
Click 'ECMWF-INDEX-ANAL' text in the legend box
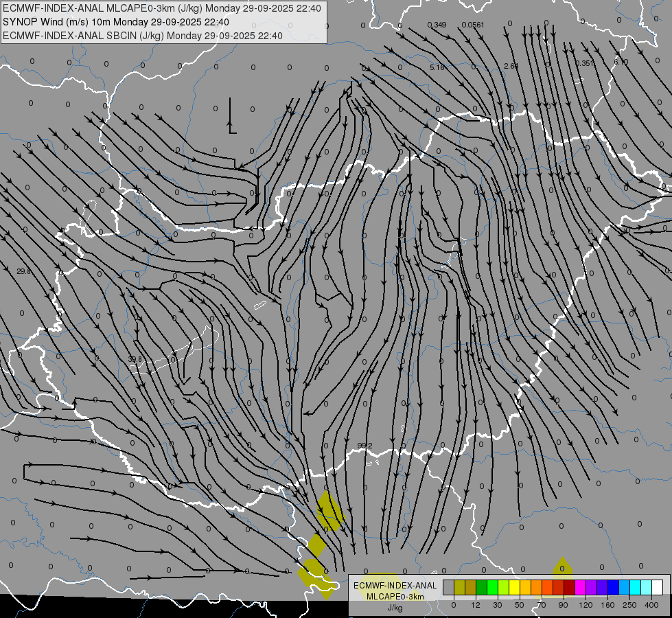point(395,586)
